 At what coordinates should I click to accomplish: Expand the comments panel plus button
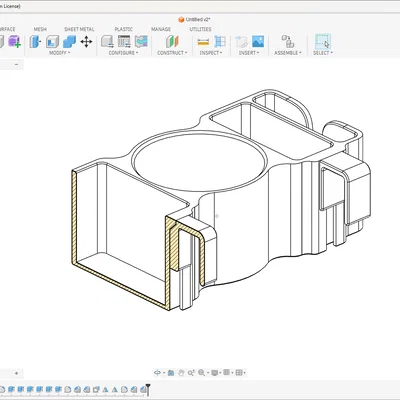tap(16, 373)
